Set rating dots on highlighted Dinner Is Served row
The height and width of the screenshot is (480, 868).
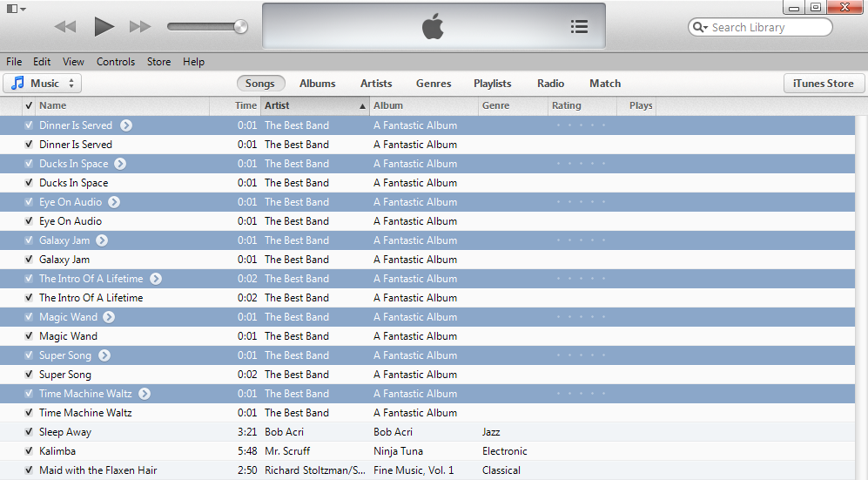[581, 125]
